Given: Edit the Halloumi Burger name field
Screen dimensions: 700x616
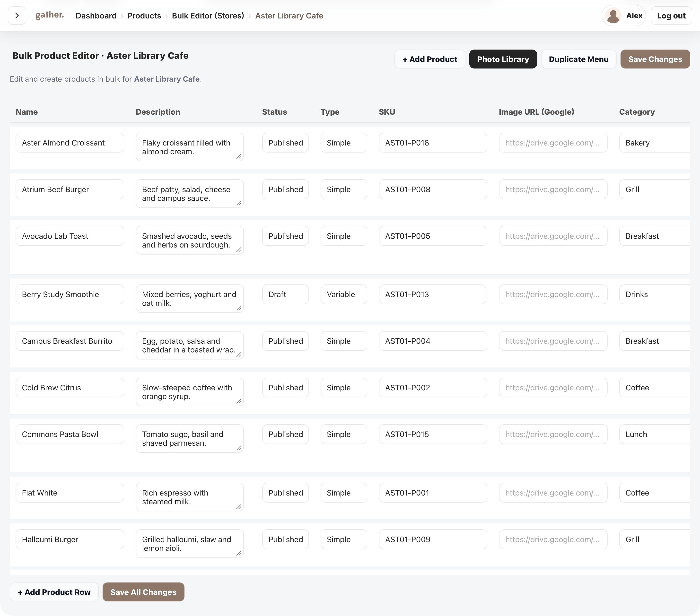Looking at the screenshot, I should click(x=70, y=539).
